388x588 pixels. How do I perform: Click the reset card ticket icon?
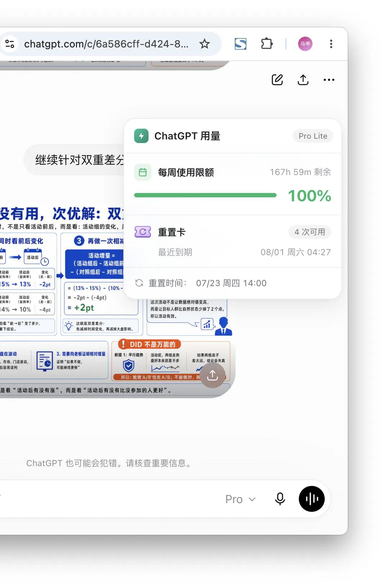[x=143, y=232]
